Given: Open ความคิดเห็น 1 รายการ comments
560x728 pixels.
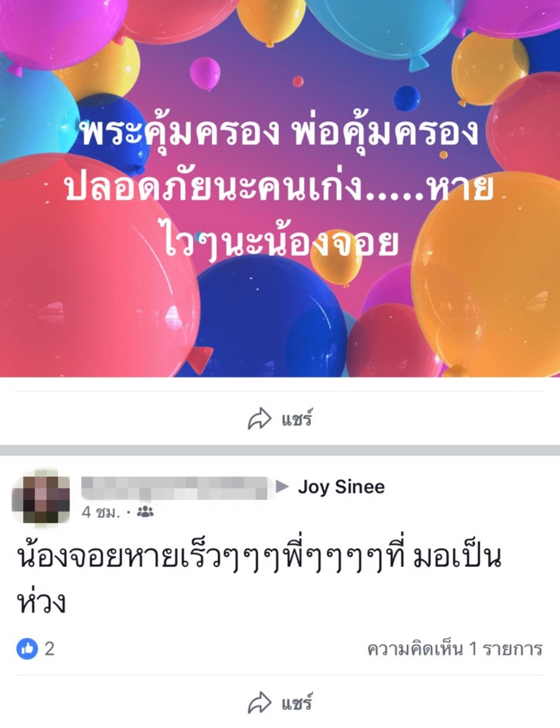Looking at the screenshot, I should tap(455, 649).
